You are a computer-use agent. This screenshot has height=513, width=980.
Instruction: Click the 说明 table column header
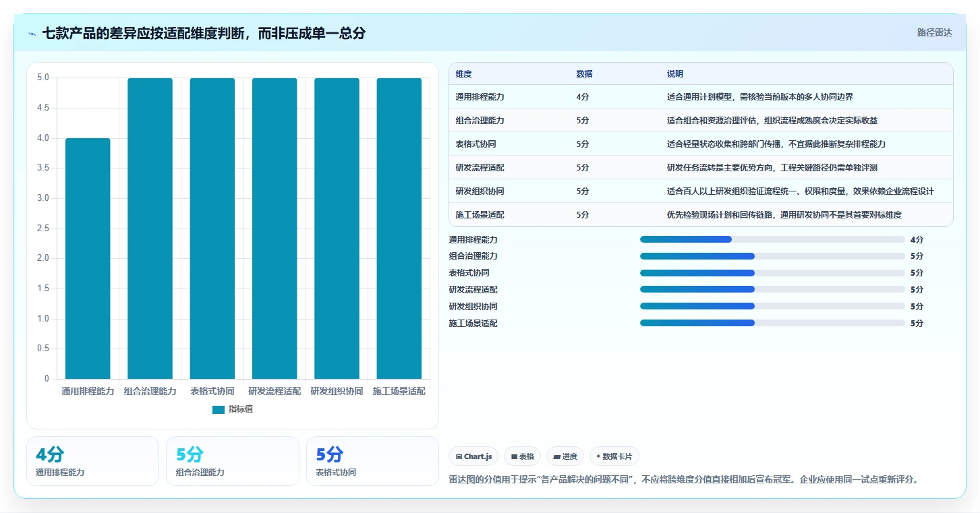coord(675,74)
